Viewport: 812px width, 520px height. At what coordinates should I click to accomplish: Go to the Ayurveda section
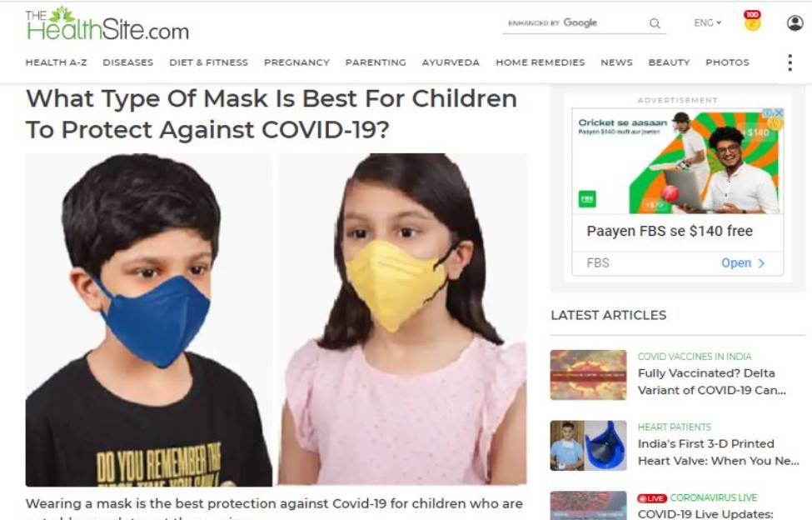point(451,62)
